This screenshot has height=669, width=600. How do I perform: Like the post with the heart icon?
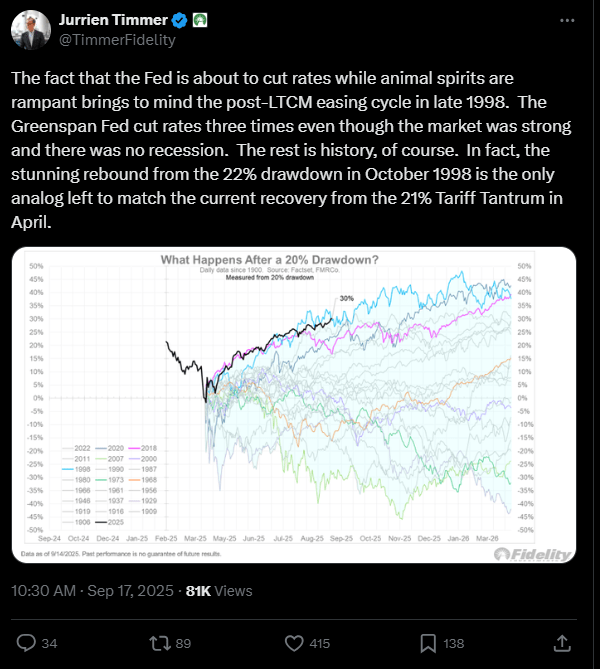294,642
